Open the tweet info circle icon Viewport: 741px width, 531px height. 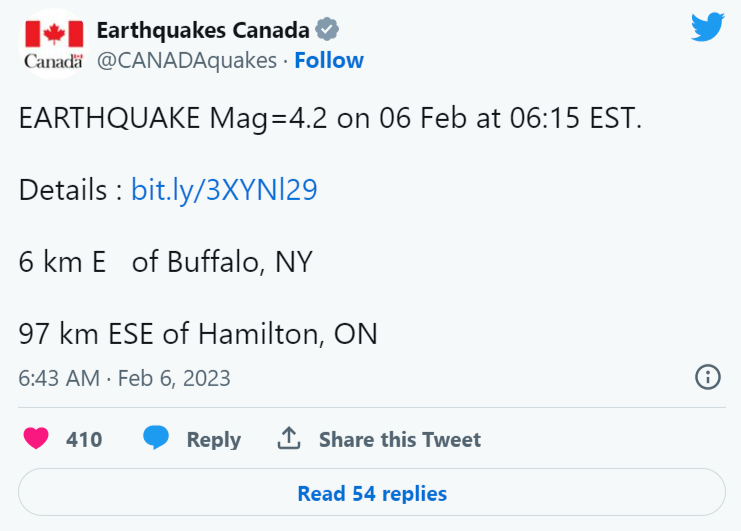707,377
